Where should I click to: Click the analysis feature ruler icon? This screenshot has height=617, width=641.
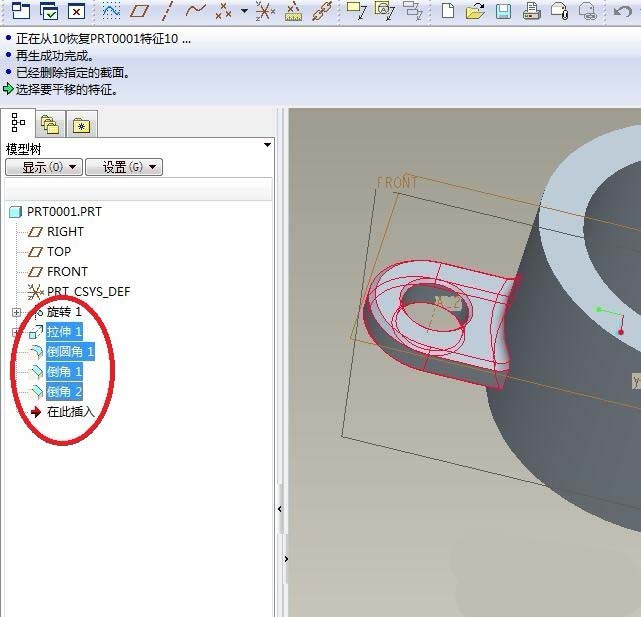point(293,11)
